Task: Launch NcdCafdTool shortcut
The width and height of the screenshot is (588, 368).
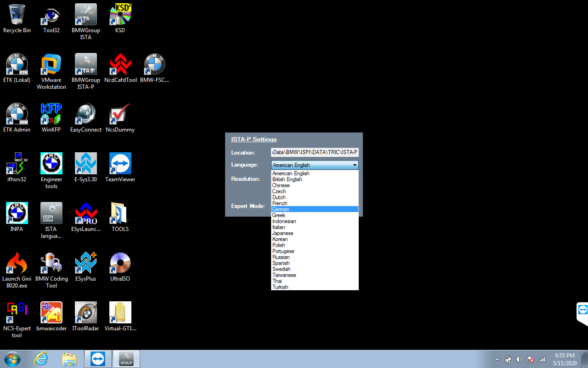Action: click(x=120, y=68)
